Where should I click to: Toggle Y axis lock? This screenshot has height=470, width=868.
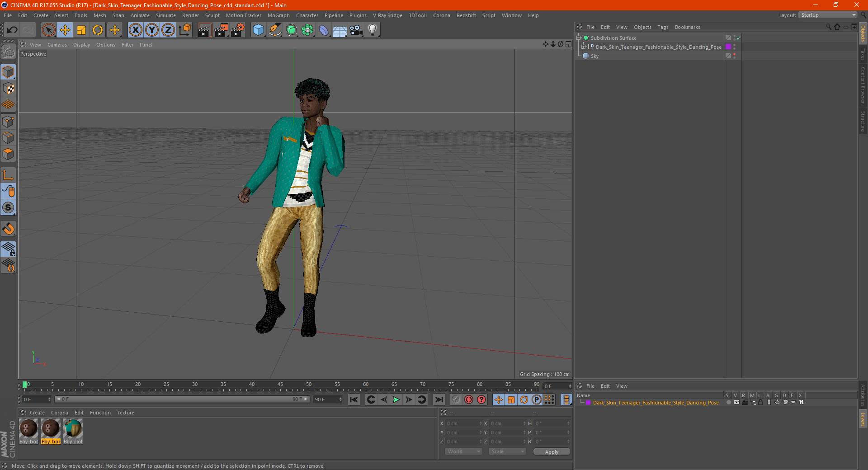pos(152,30)
